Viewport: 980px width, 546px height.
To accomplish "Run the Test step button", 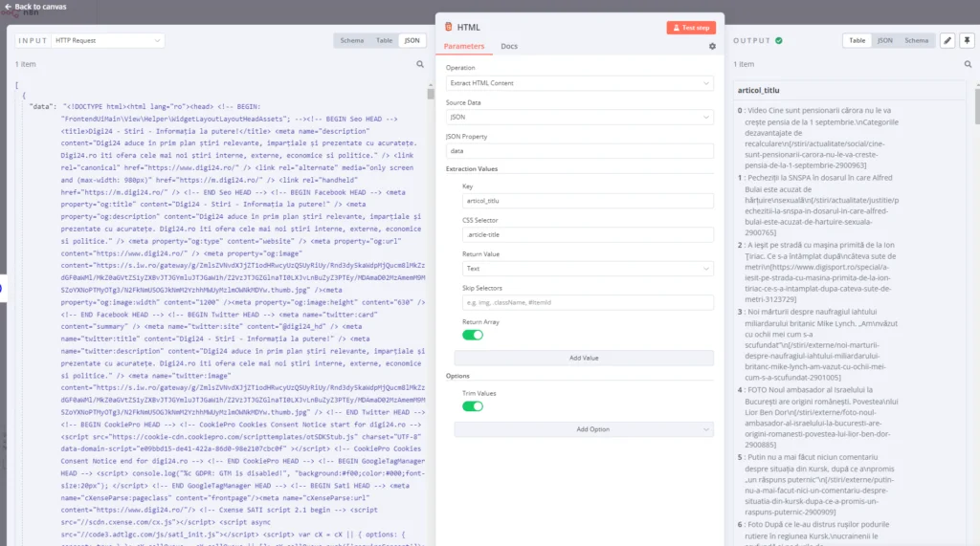I will click(x=691, y=28).
